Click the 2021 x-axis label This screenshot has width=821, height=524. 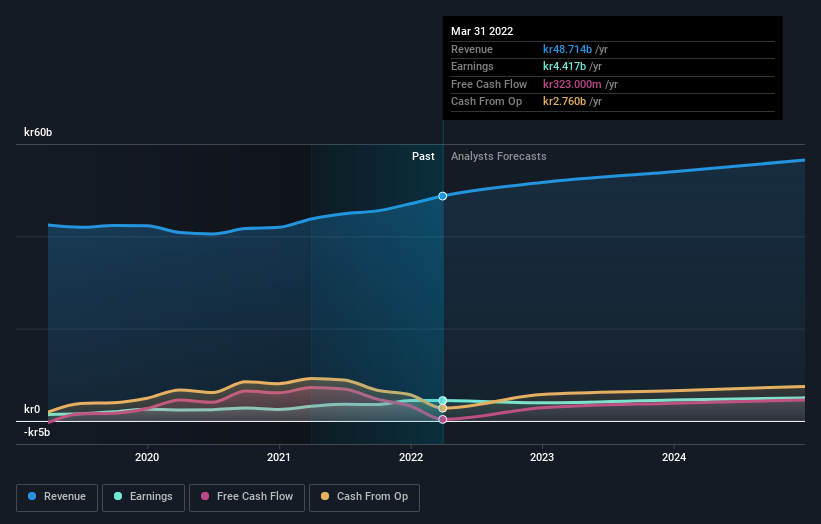click(x=279, y=457)
